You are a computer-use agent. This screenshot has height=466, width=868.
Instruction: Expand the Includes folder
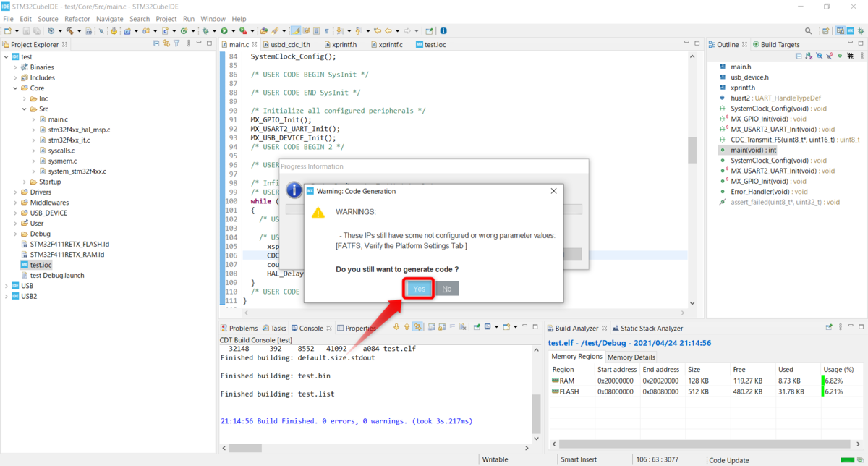point(15,77)
